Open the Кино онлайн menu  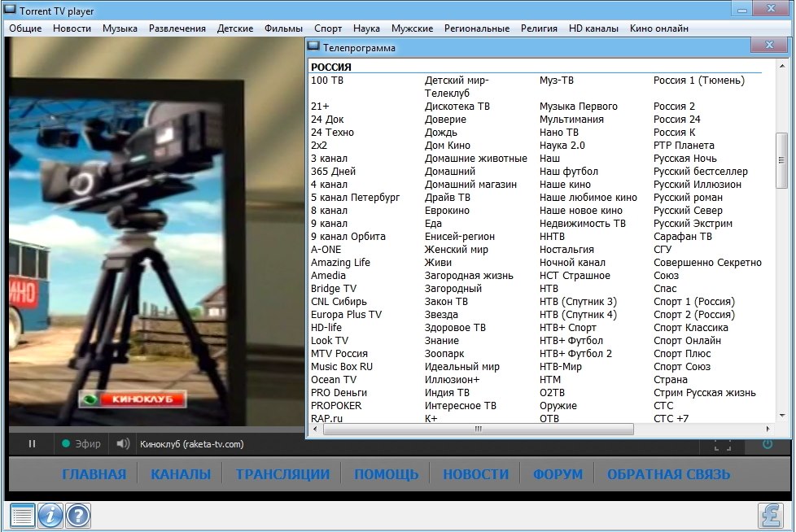click(659, 28)
